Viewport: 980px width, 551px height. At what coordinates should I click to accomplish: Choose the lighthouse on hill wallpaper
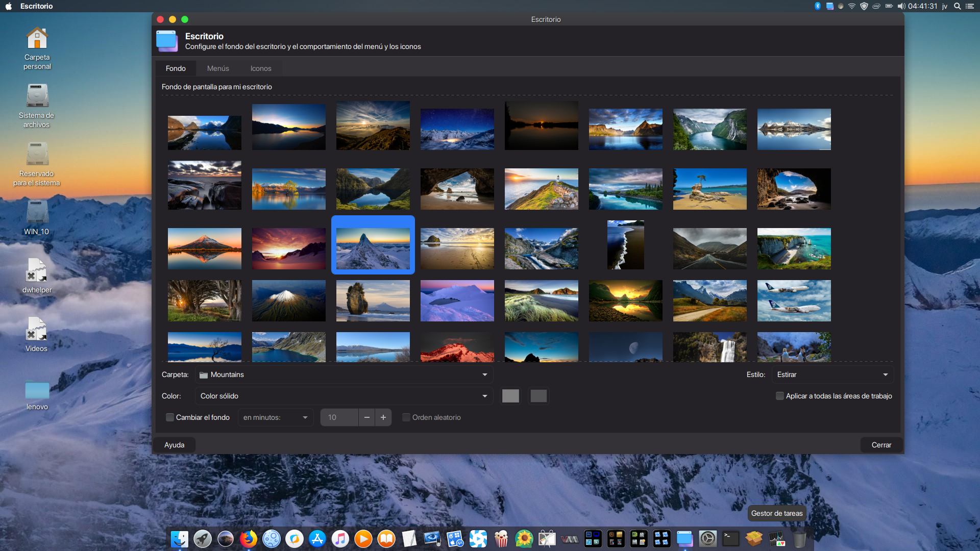pos(542,189)
